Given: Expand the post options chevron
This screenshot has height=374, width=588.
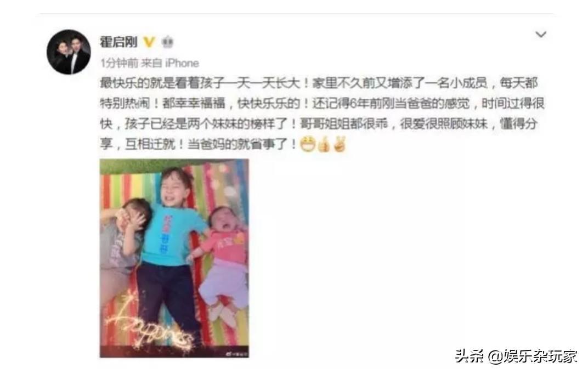Looking at the screenshot, I should click(x=540, y=35).
